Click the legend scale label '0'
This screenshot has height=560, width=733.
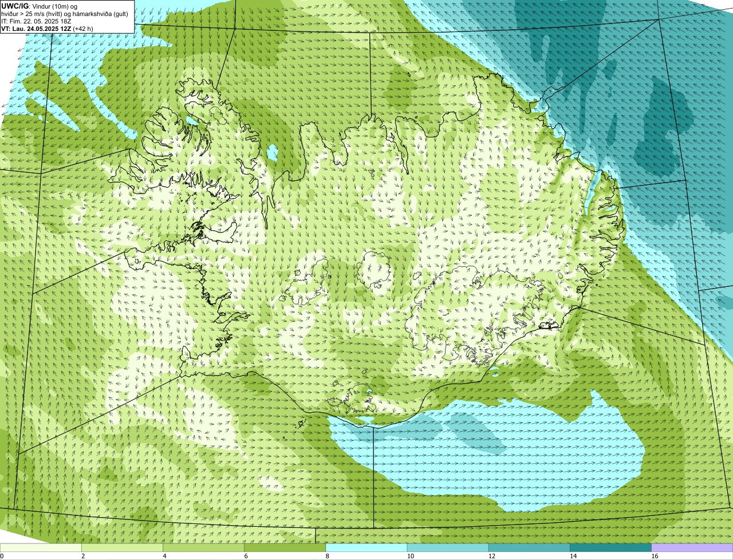pos(2,556)
